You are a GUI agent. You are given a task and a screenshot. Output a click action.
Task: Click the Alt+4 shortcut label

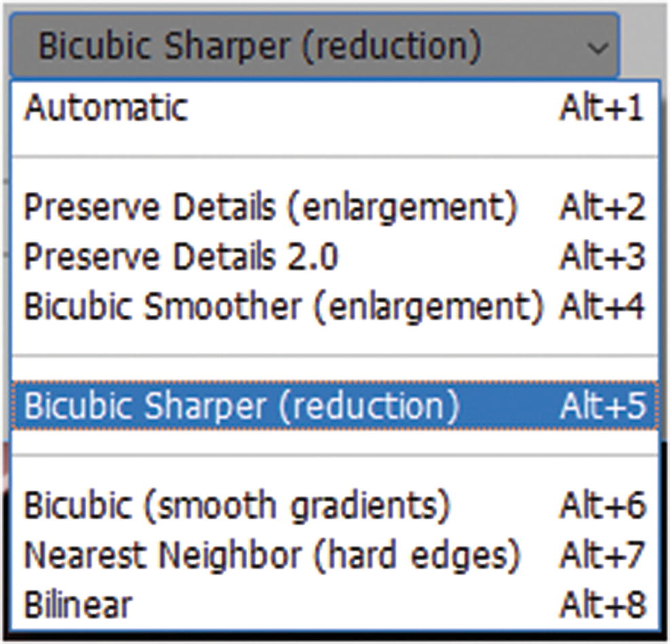tap(601, 307)
